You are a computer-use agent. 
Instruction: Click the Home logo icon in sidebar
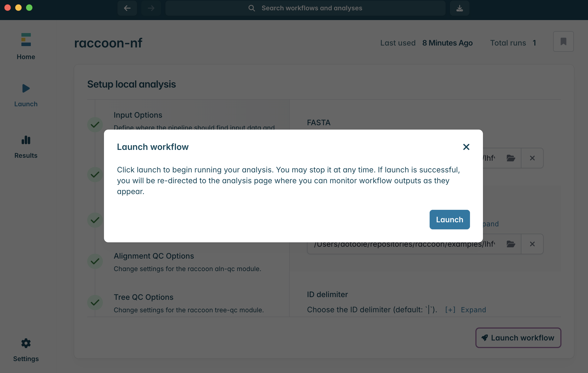click(x=26, y=40)
